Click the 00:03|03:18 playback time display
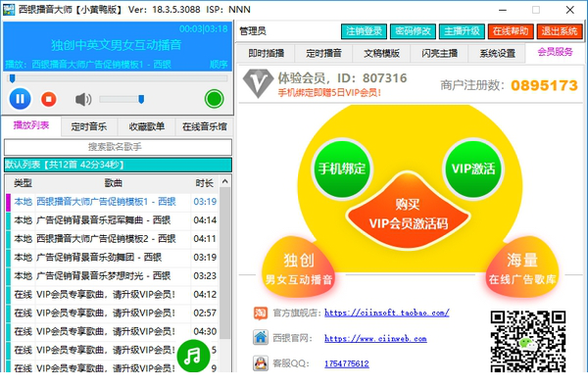Viewport: 588px width, 387px height. click(203, 28)
